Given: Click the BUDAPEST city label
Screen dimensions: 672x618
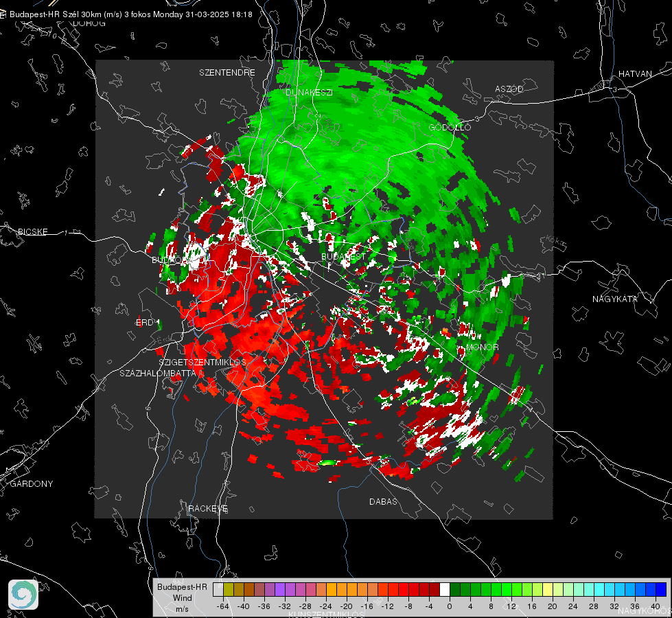Looking at the screenshot, I should tap(343, 256).
